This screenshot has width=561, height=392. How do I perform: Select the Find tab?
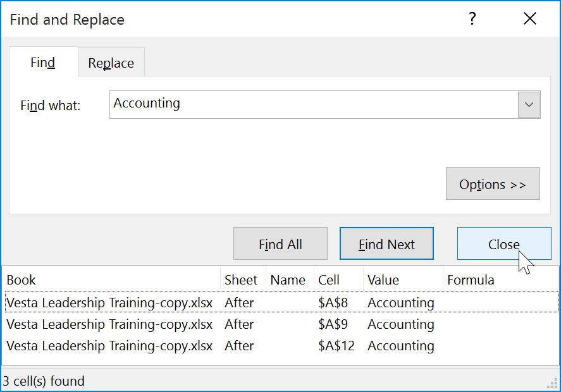coord(42,63)
